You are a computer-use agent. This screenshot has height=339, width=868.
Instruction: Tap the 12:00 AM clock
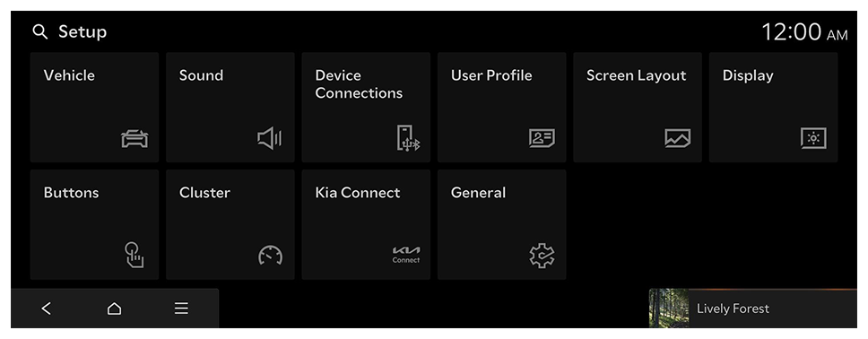(x=804, y=32)
